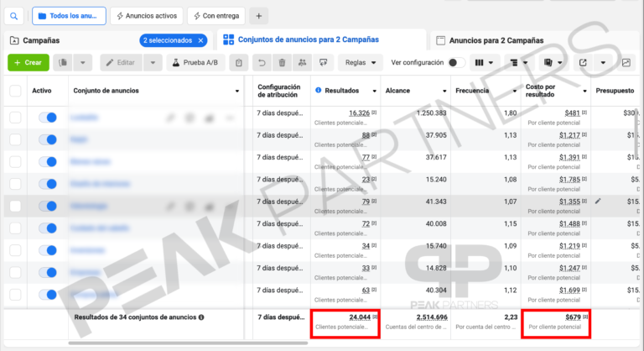The width and height of the screenshot is (644, 351).
Task: Toggle active switch for 16.326 results row
Action: tap(48, 118)
